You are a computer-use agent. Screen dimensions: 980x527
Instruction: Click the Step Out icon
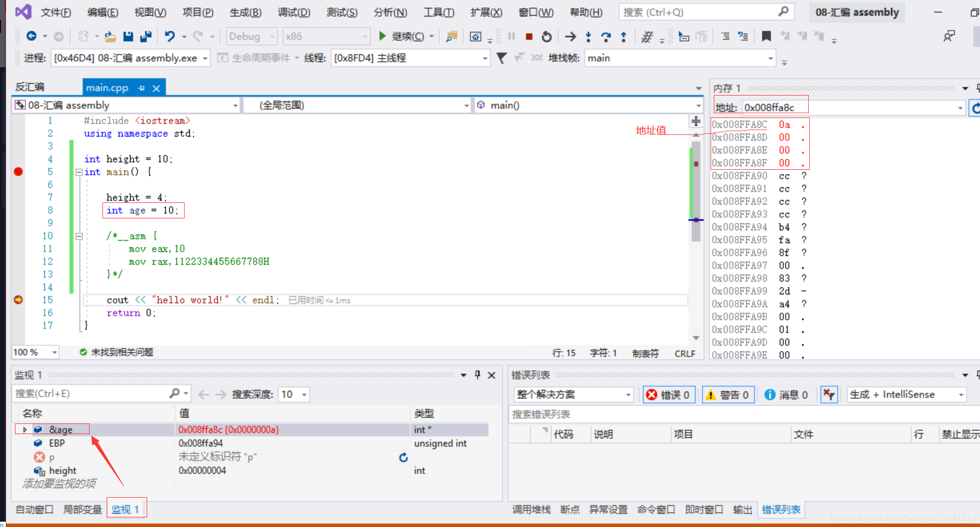coord(624,36)
